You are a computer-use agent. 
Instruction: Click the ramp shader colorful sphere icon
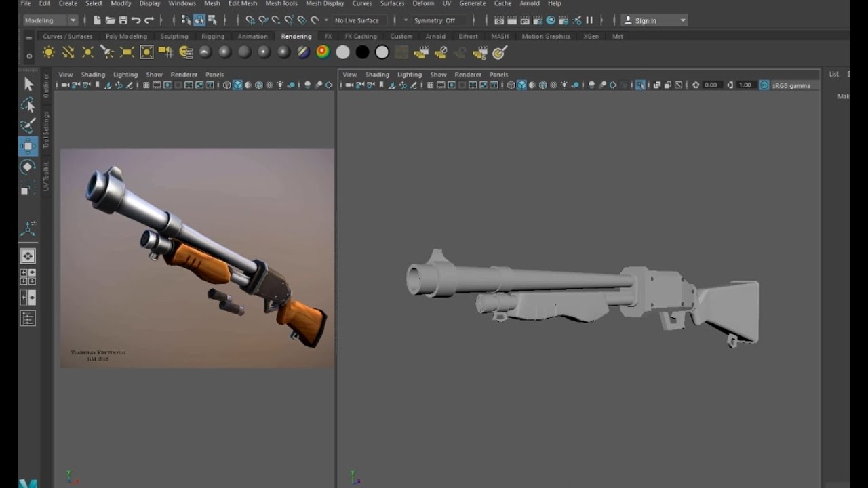tap(323, 52)
